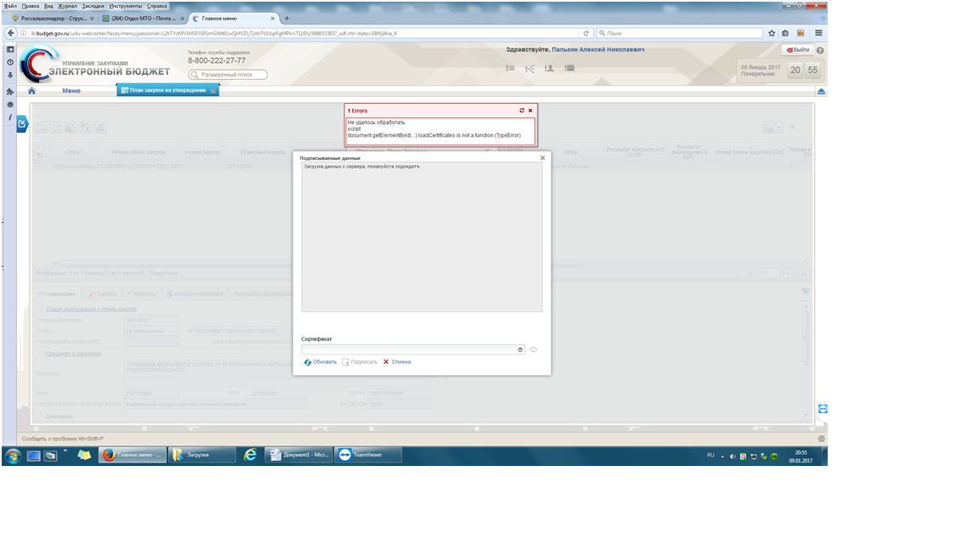
Task: Open the Firefox hamburger menu
Action: 818,33
